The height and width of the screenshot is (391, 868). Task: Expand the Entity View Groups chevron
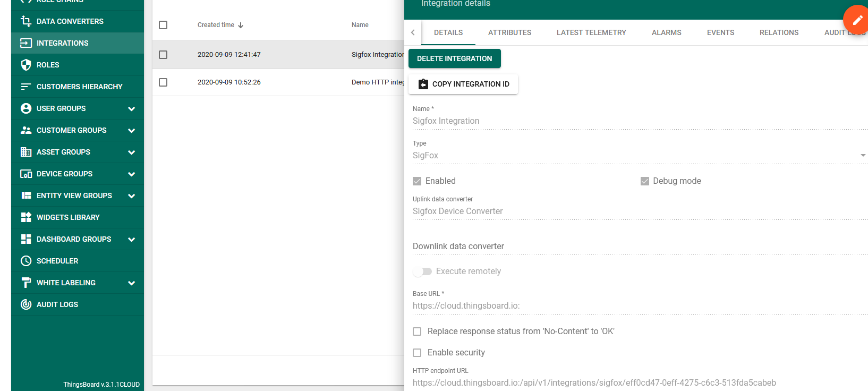[132, 196]
